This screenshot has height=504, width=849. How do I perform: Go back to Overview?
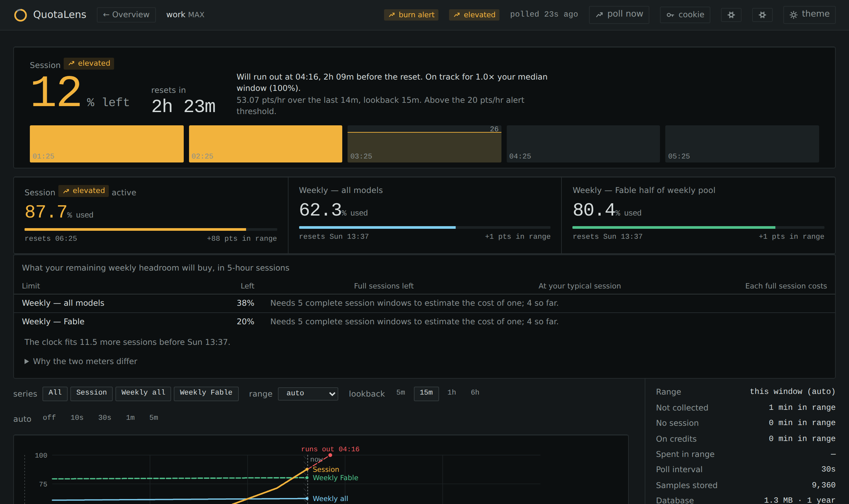[126, 15]
